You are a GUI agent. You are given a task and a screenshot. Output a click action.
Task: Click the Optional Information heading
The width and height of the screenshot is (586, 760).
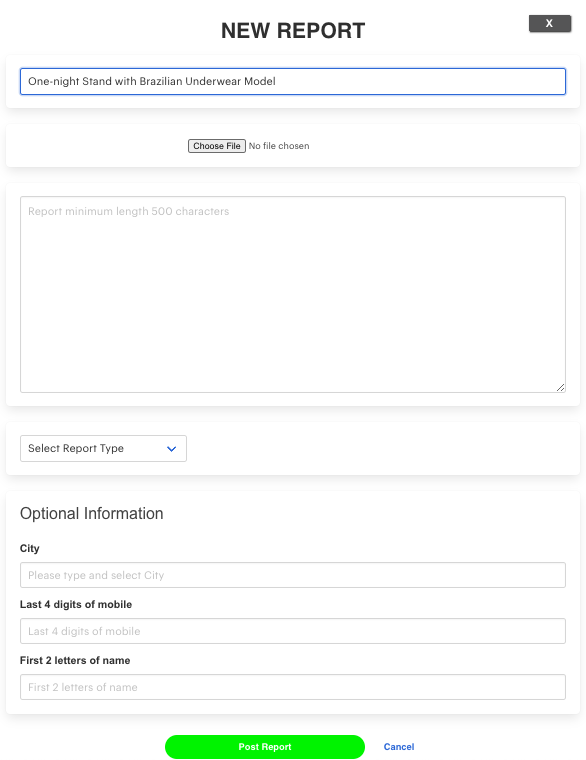click(92, 513)
